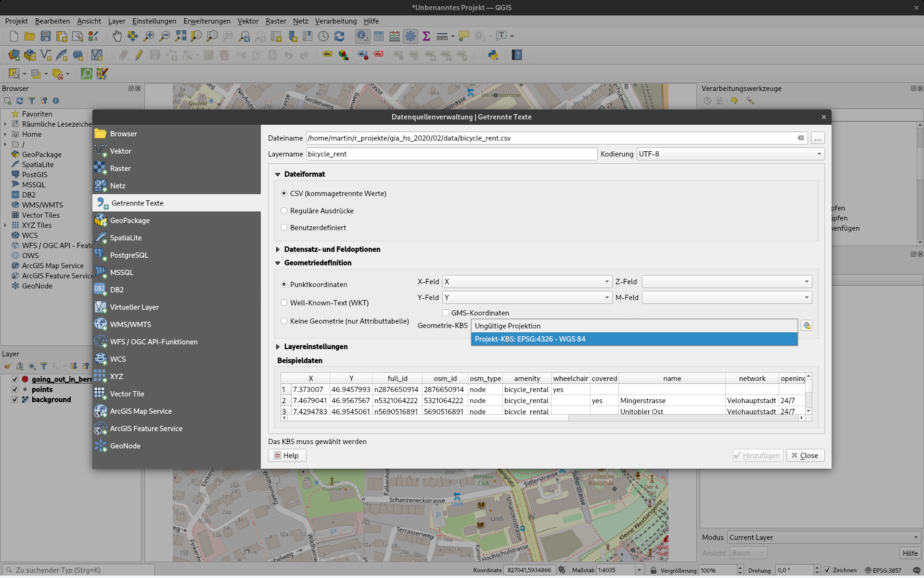This screenshot has width=924, height=578.
Task: Toggle visibility of background layer
Action: pyautogui.click(x=15, y=400)
